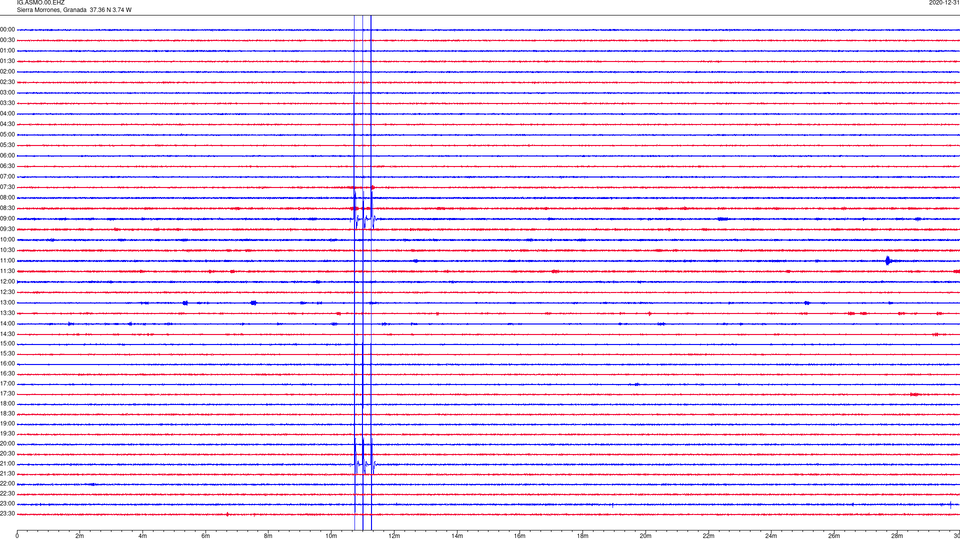Select the 14:00 trace time label
Screen dimensions: 960x540
[7, 323]
